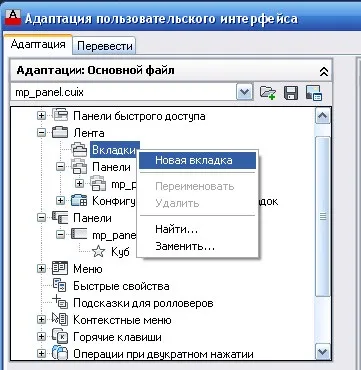
Task: Select the Лента tree label
Action: 89,133
